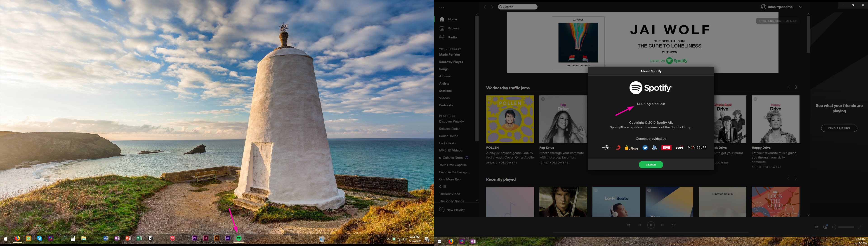
Task: Click the track progress bar
Action: pyautogui.click(x=651, y=232)
